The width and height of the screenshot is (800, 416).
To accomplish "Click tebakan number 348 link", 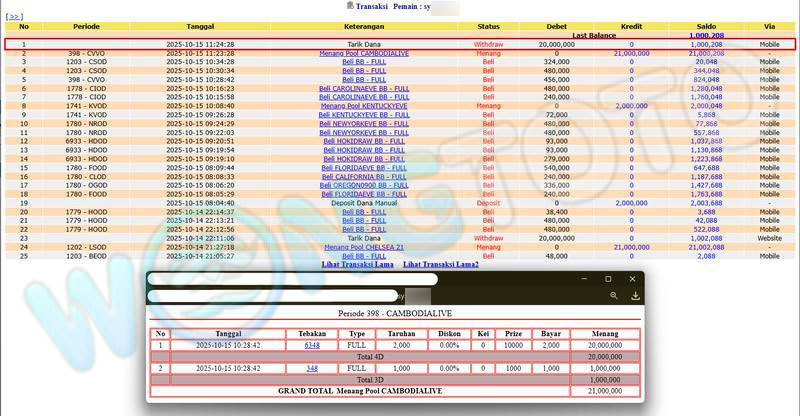I will coord(313,368).
